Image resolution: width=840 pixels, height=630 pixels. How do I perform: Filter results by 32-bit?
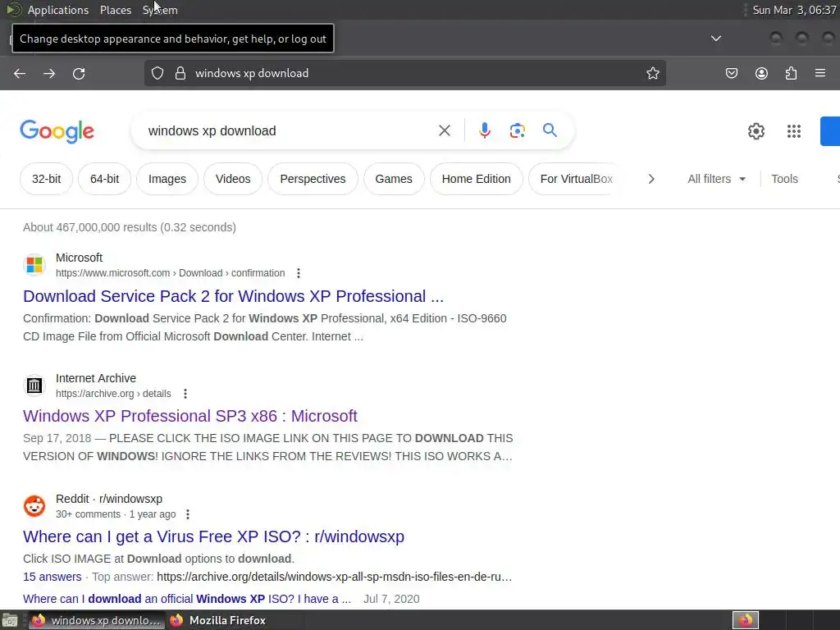46,179
